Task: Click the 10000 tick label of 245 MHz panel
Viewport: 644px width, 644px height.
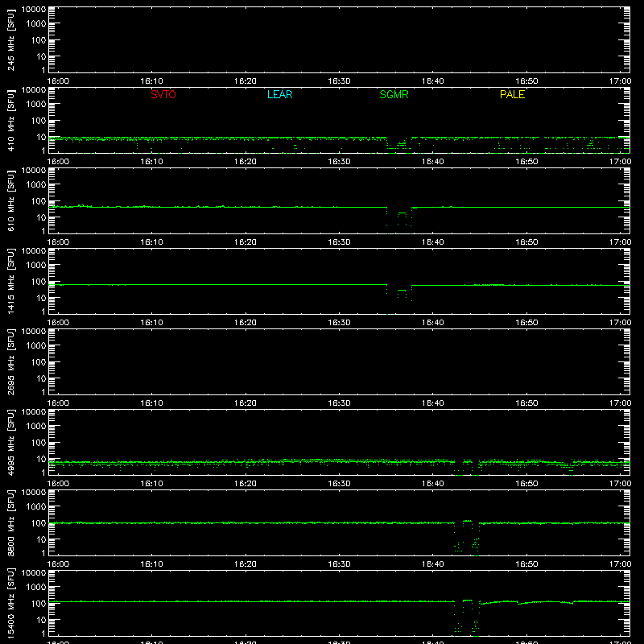Action: (x=34, y=10)
